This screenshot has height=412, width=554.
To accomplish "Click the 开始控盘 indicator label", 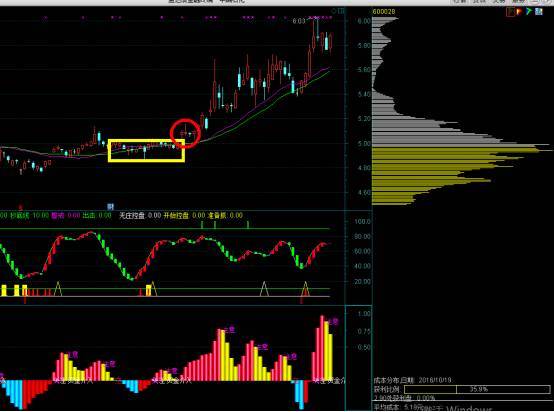I will (x=176, y=215).
